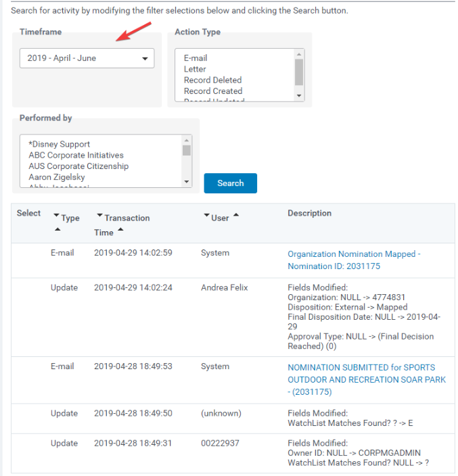Sort User column ascending arrow
Screen dimensions: 458x476
(236, 215)
